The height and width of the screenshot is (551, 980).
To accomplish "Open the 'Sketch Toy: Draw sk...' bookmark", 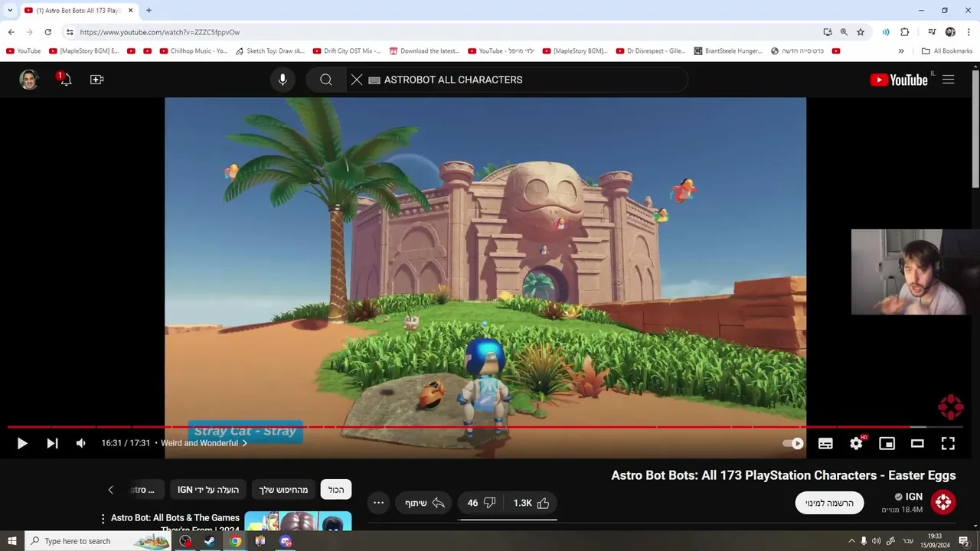I will point(269,51).
